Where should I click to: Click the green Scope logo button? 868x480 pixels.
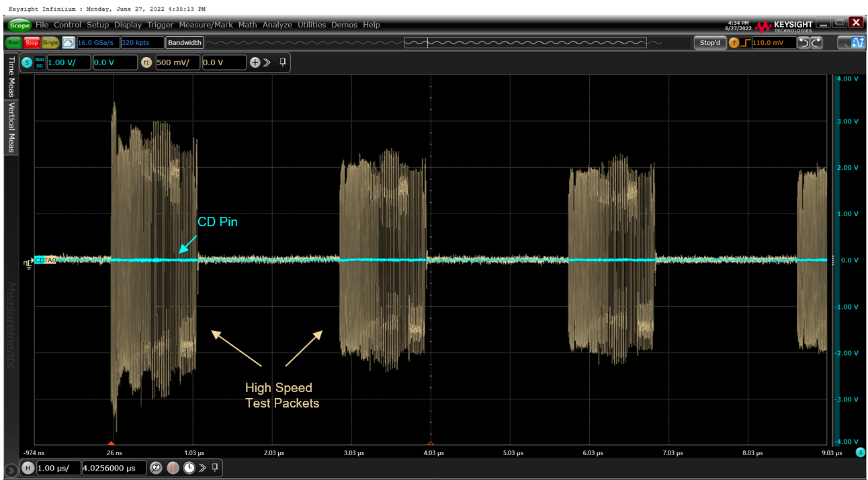point(19,25)
